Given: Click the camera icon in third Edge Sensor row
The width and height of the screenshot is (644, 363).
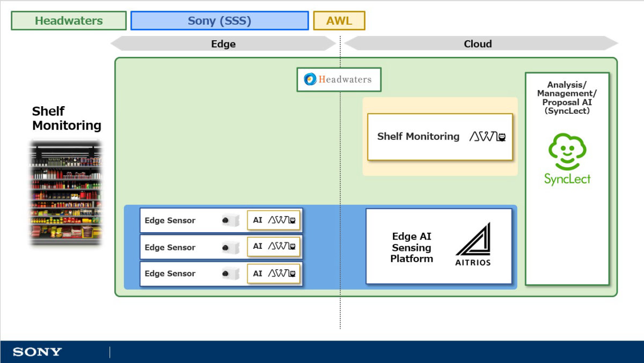Looking at the screenshot, I should click(x=230, y=273).
